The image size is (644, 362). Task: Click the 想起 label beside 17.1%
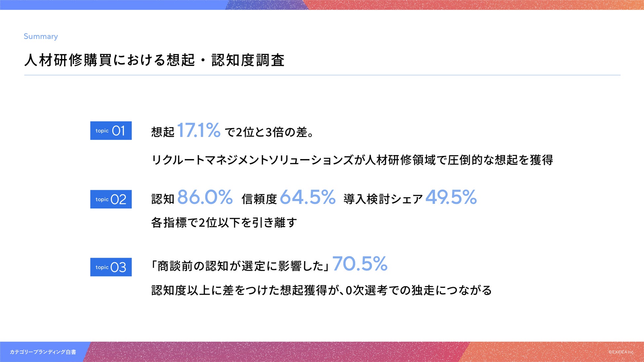point(162,132)
